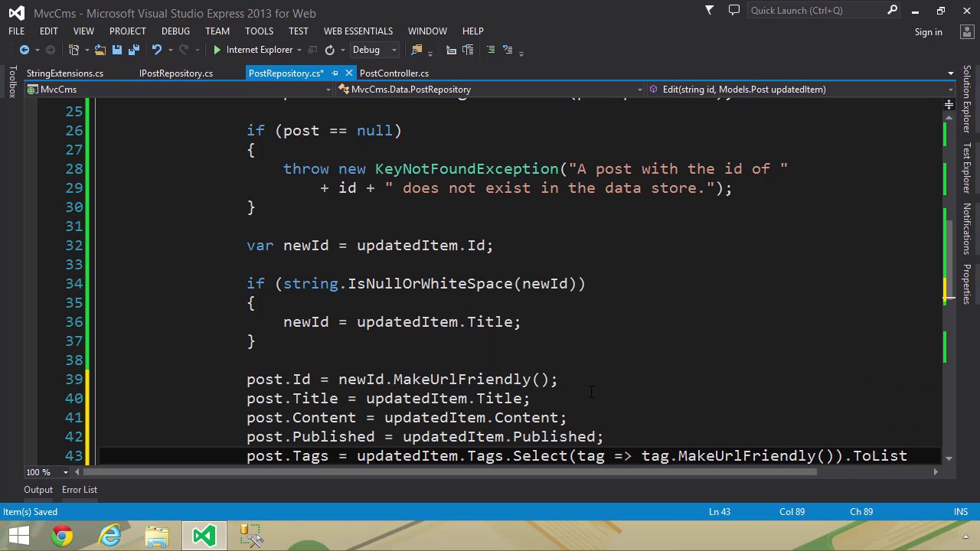The width and height of the screenshot is (980, 551).
Task: Open the Error List panel tab
Action: point(80,490)
